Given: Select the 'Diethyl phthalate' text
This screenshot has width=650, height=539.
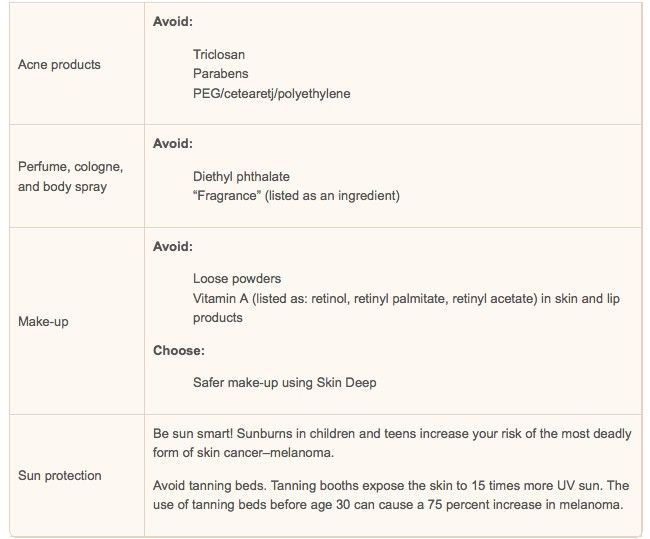Looking at the screenshot, I should click(241, 177).
